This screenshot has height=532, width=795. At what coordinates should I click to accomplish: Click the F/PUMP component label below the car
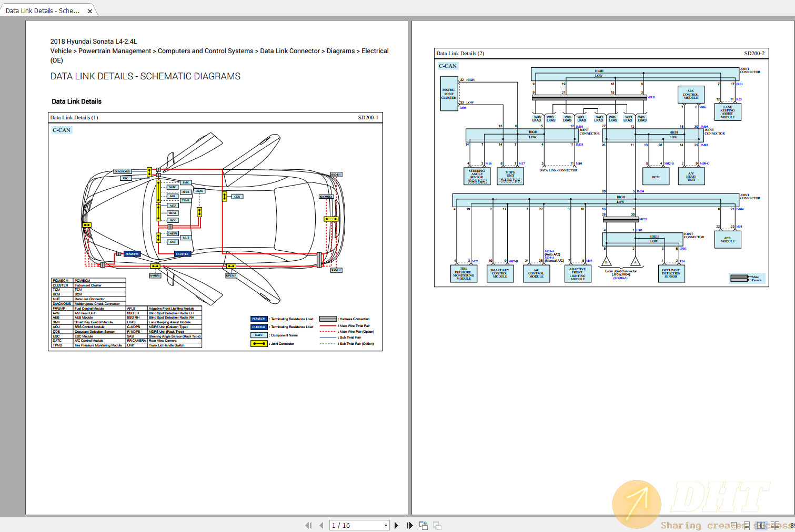pos(232,275)
